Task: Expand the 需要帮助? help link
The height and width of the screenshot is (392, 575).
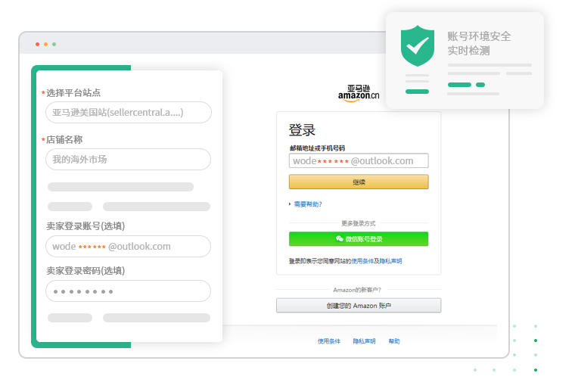Action: click(308, 204)
